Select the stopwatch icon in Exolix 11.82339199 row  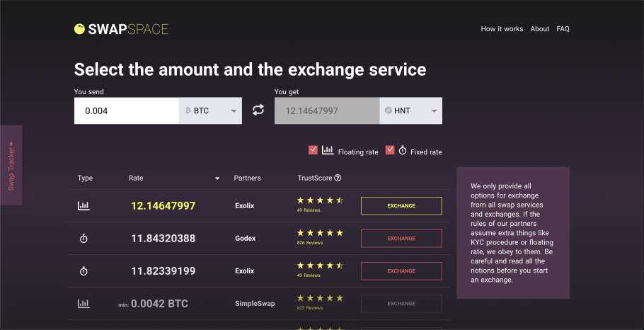(x=84, y=271)
